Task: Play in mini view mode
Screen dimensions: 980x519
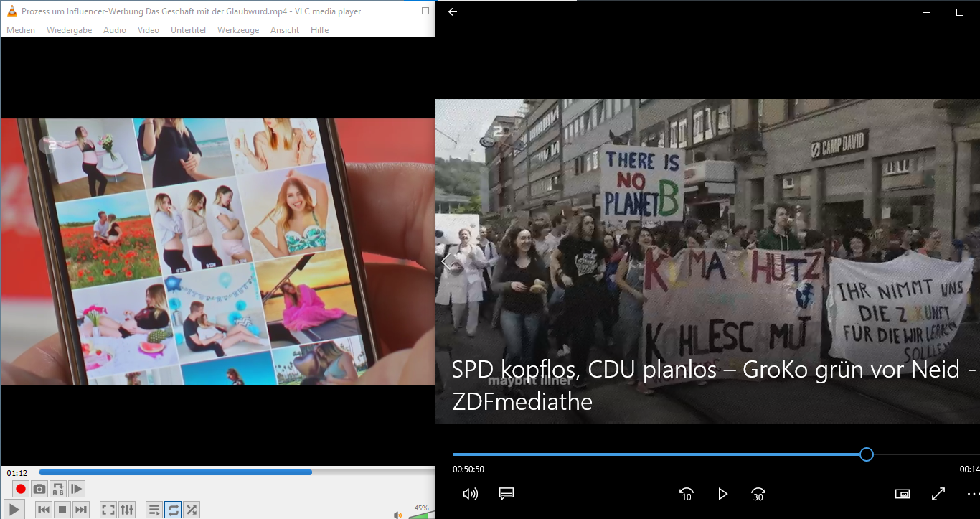Action: [902, 494]
